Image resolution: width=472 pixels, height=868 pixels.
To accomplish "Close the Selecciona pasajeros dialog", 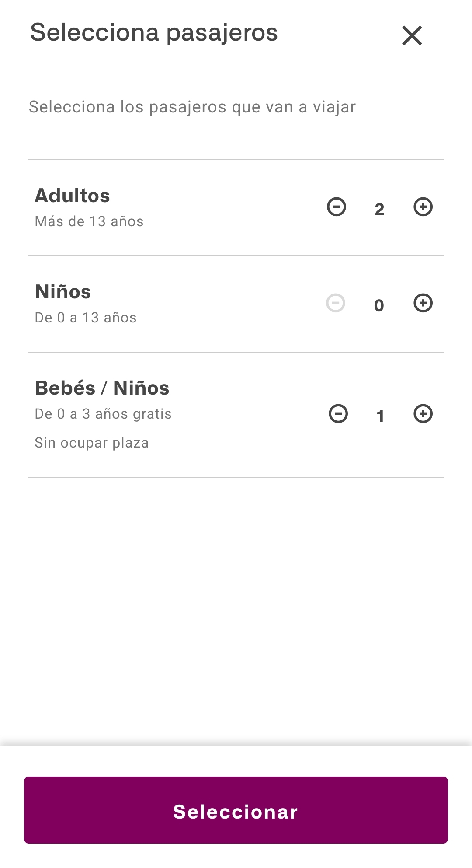I will point(412,35).
